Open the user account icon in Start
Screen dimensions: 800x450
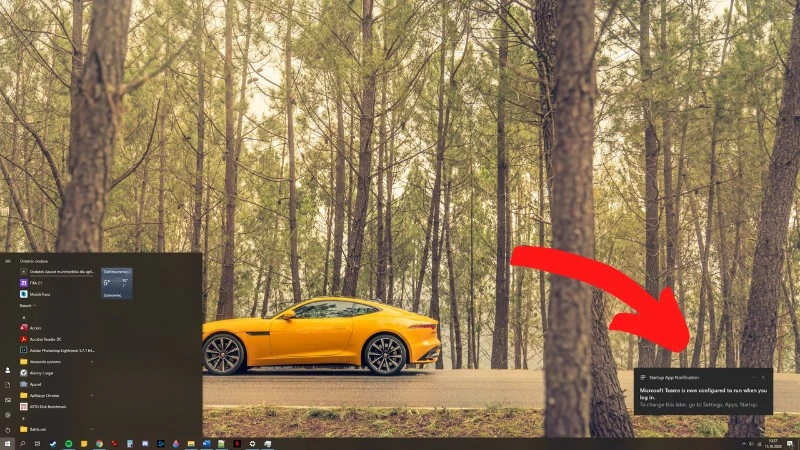click(8, 370)
